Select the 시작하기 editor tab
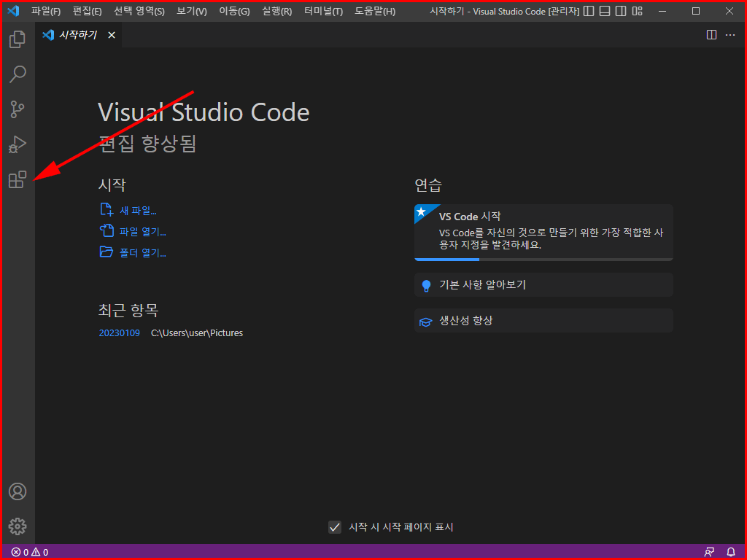Screen dimensions: 747x560 pos(79,35)
